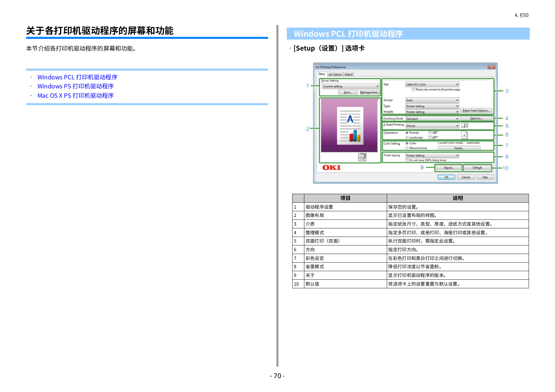This screenshot has width=555, height=392.
Task: Click the table header '项目'
Action: coord(345,198)
